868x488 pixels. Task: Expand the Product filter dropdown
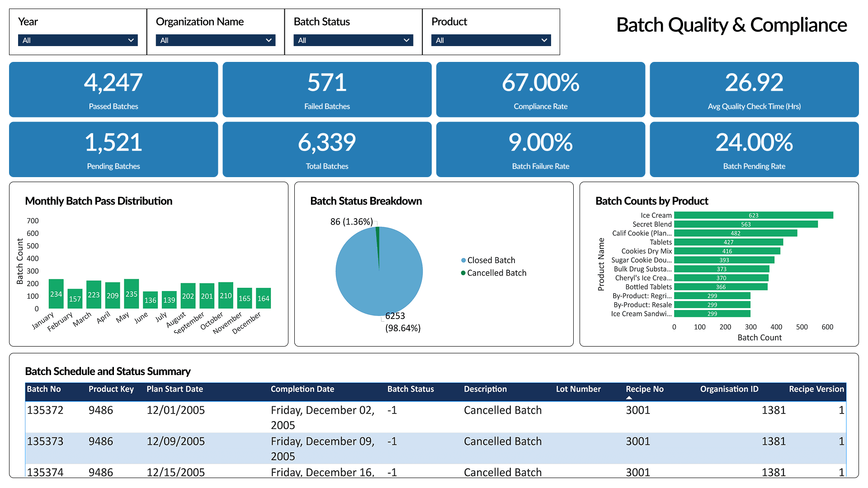coord(491,40)
